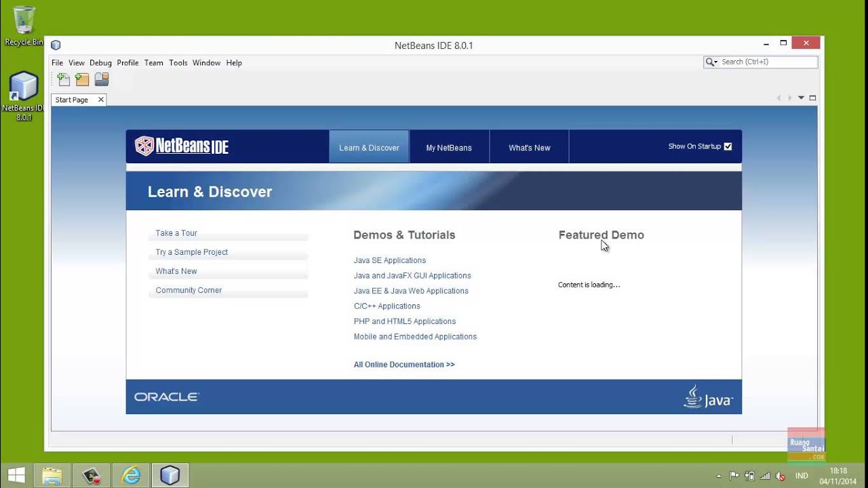The image size is (868, 488).
Task: Uncheck Show On Startup checkbox
Action: tap(728, 146)
